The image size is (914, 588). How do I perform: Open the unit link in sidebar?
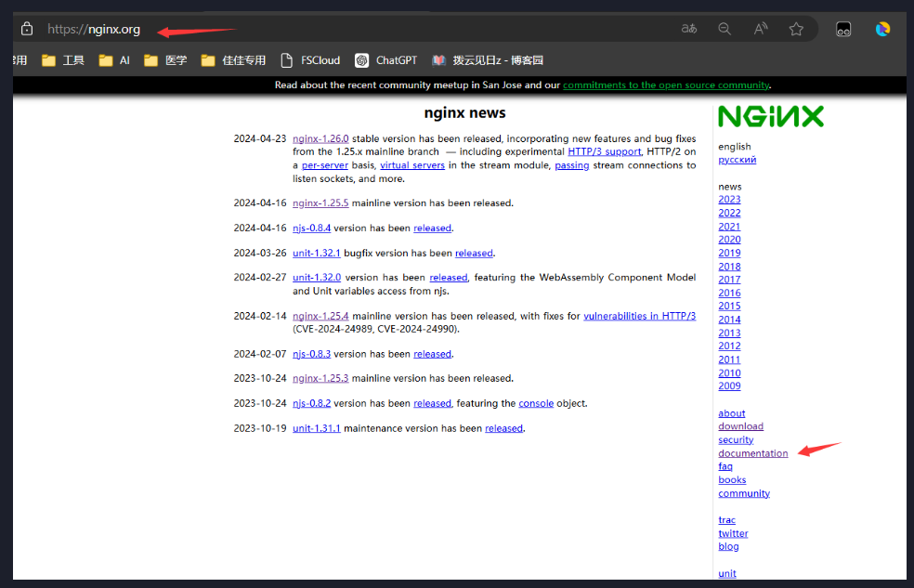point(727,573)
